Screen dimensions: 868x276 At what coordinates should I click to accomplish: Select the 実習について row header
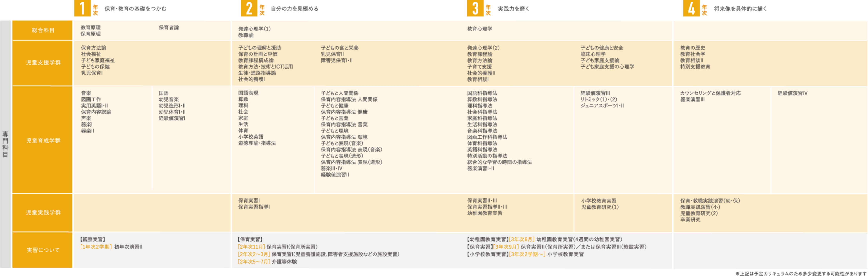pyautogui.click(x=42, y=250)
